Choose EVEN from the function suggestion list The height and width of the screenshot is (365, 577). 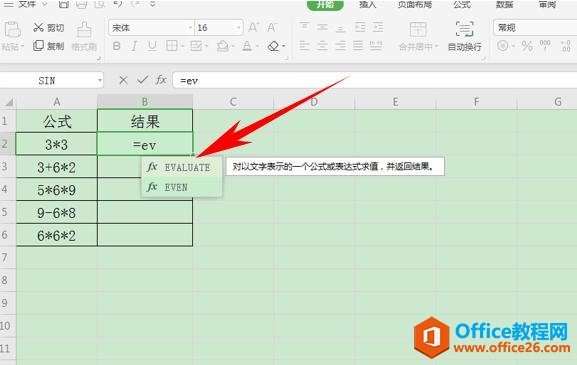coord(182,187)
